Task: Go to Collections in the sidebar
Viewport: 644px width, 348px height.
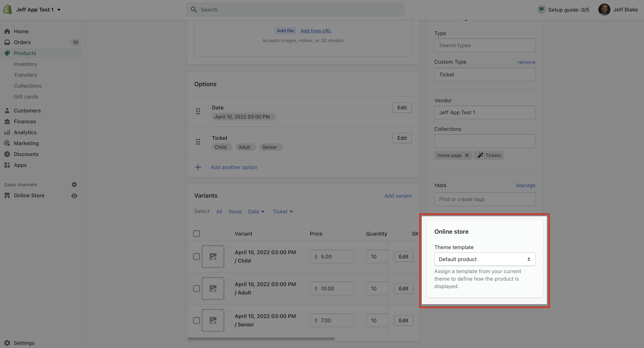Action: tap(28, 86)
